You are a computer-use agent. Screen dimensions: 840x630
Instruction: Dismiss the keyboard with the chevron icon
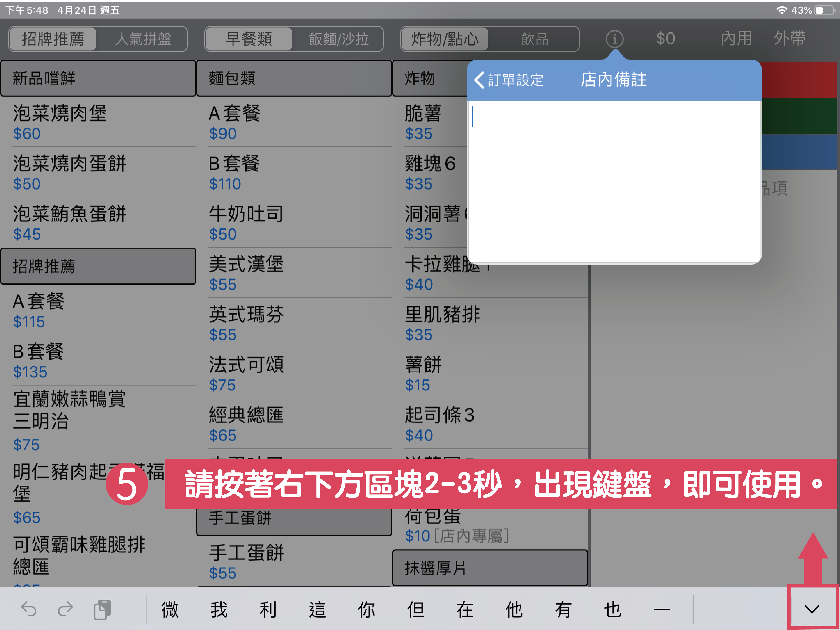click(x=812, y=609)
